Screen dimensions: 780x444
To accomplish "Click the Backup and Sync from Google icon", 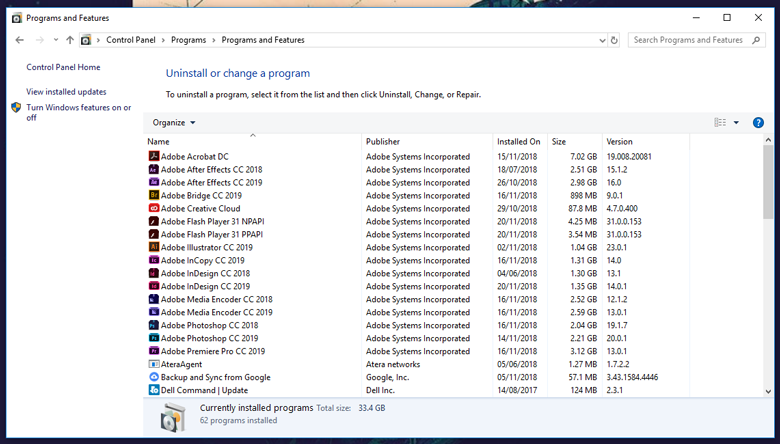I will [154, 377].
